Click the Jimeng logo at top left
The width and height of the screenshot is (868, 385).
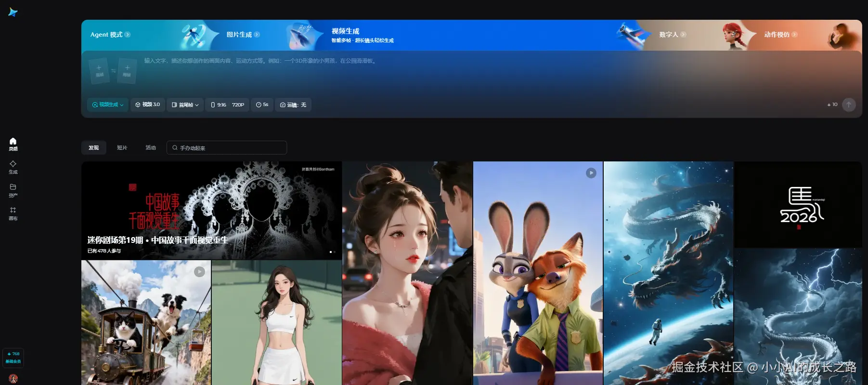[x=13, y=13]
